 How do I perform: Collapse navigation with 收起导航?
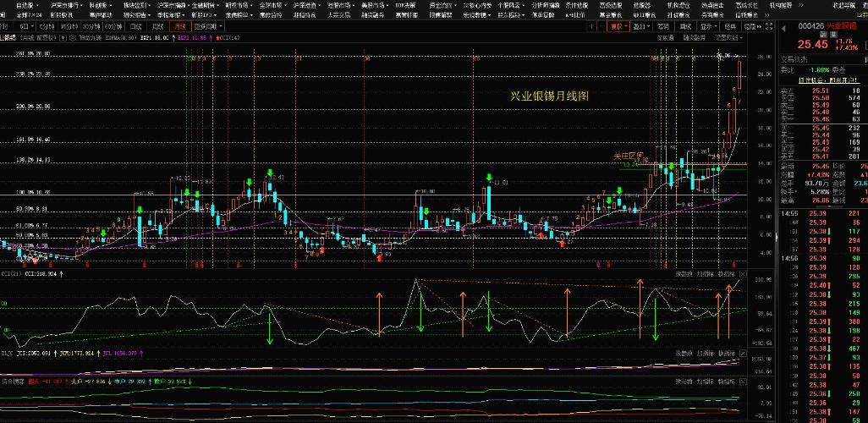pyautogui.click(x=845, y=5)
